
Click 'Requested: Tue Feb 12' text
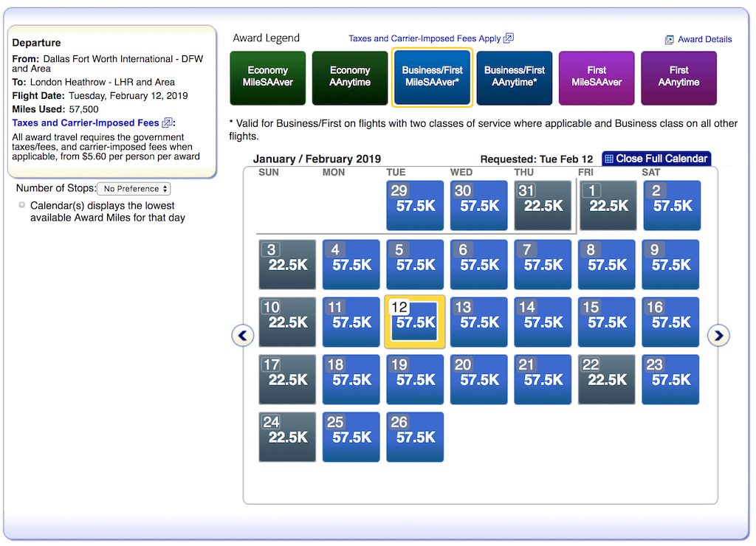pyautogui.click(x=537, y=159)
